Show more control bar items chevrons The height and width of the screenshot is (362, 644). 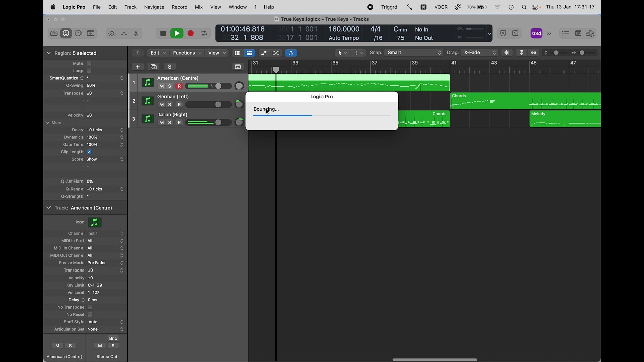(549, 33)
